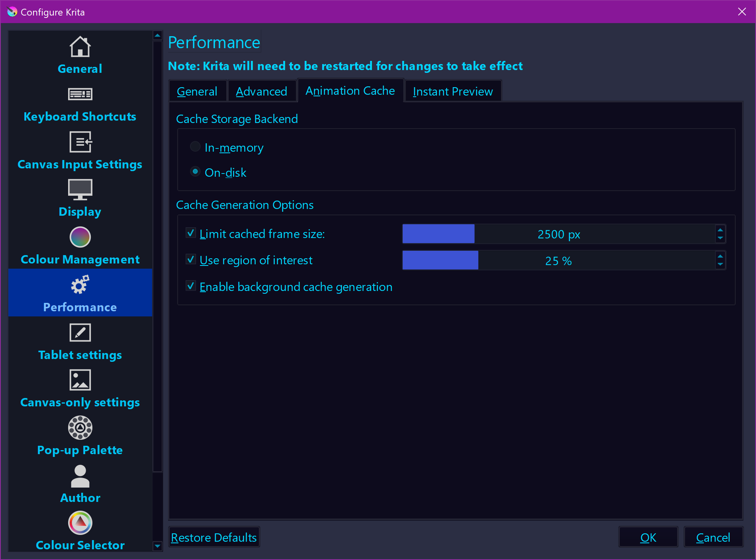Switch to the Instant Preview tab
This screenshot has width=756, height=560.
(x=453, y=92)
